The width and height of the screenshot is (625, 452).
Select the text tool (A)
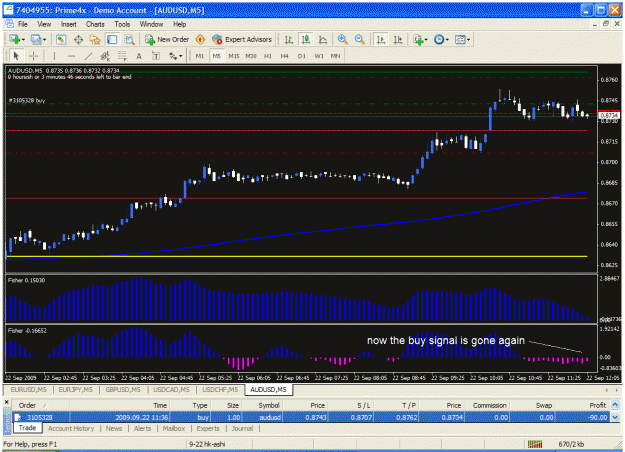pos(139,56)
